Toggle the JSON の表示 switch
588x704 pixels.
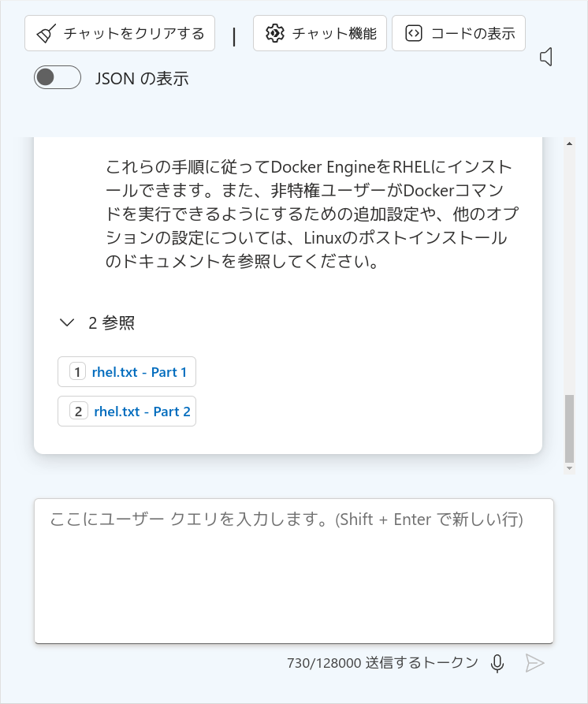[58, 77]
